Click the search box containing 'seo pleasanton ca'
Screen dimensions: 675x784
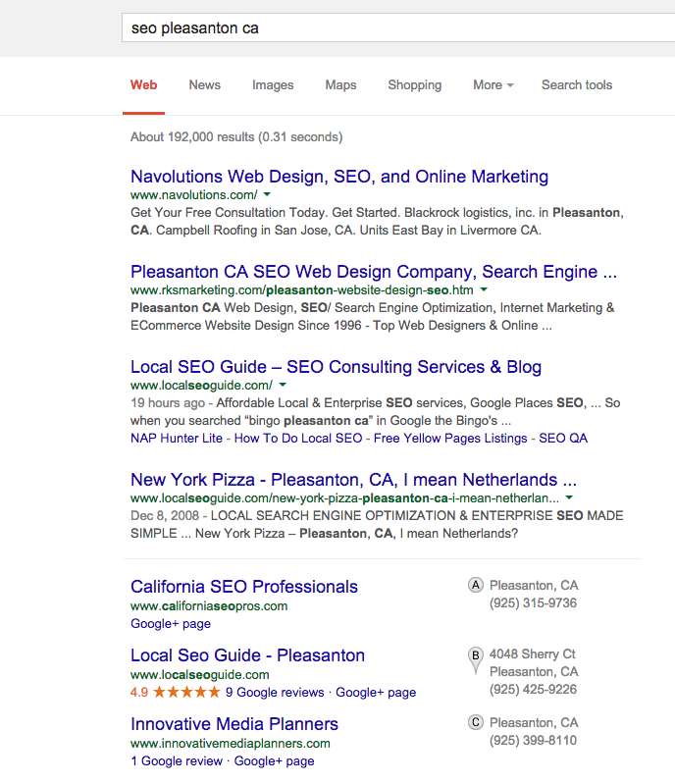coord(398,28)
